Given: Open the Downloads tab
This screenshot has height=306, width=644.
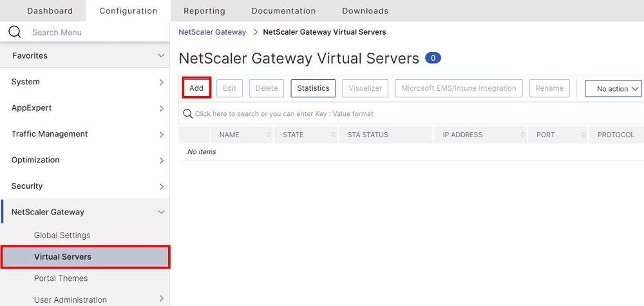Looking at the screenshot, I should (x=365, y=11).
